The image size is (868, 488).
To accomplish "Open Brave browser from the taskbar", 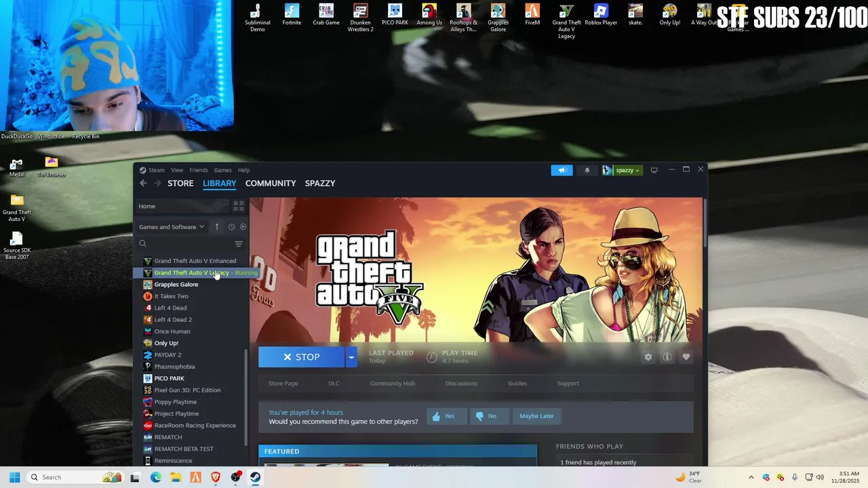I will coord(216,477).
